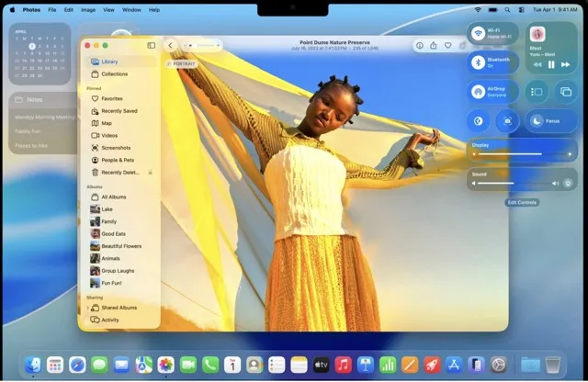The image size is (588, 382).
Task: Open the Fun Fun! album
Action: point(120,283)
